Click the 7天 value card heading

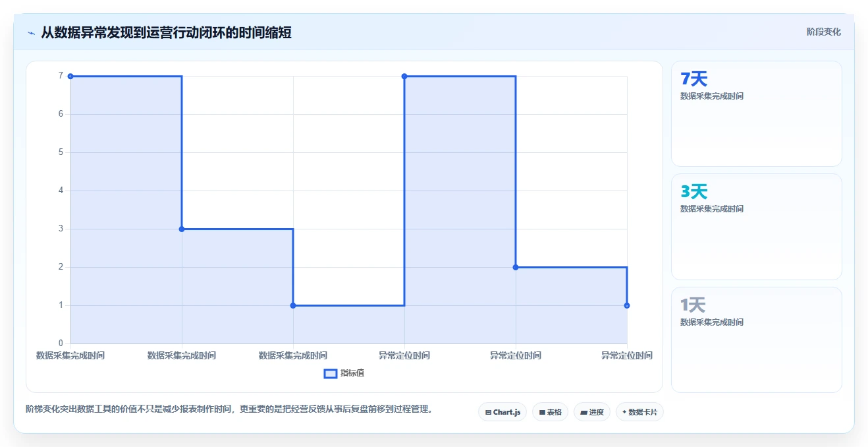coord(693,79)
